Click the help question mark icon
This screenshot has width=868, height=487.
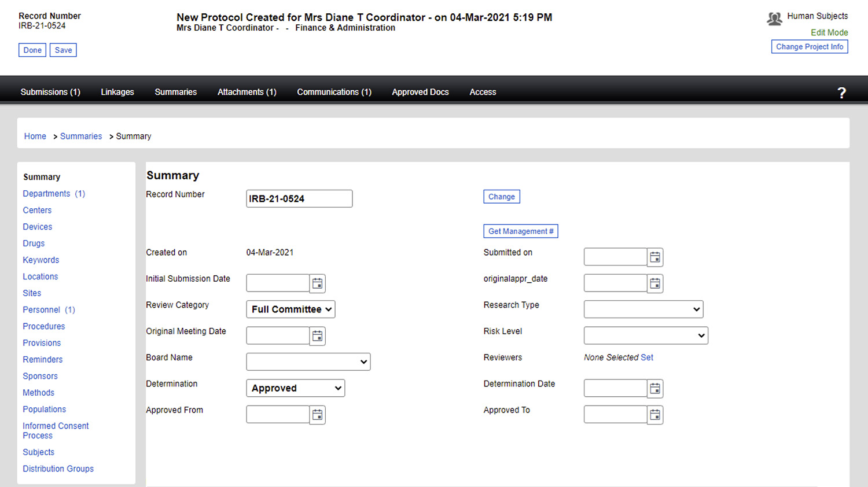[842, 93]
